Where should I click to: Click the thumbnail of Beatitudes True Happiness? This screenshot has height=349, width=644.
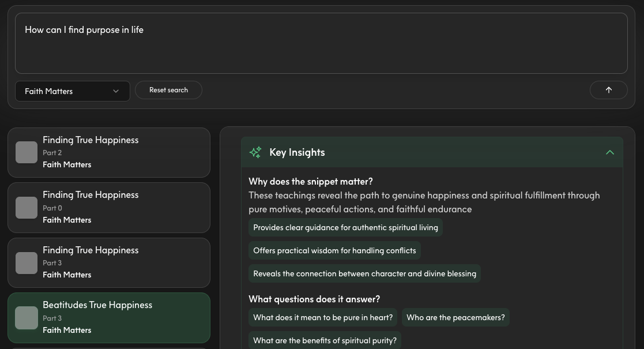point(27,317)
